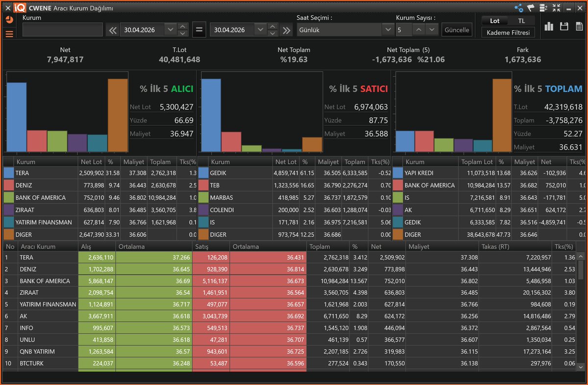Click the tall blue bar in buyers chart
588x385 pixels.
point(17,117)
